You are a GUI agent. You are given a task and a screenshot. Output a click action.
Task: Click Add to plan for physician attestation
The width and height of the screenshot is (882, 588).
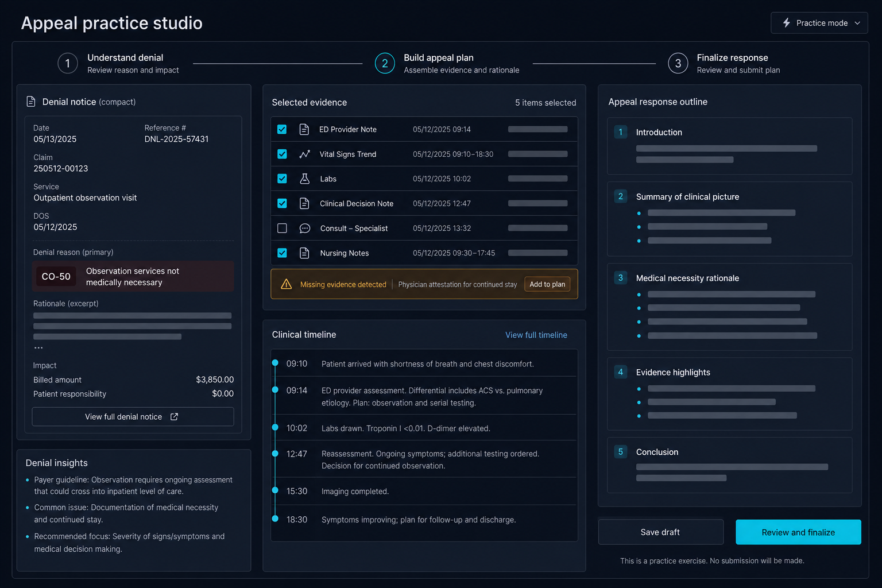547,284
